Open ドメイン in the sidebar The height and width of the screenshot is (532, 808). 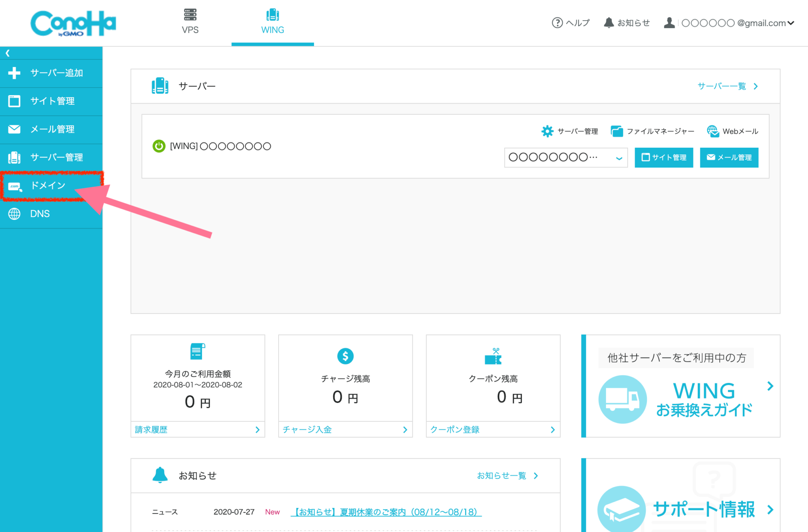point(51,186)
